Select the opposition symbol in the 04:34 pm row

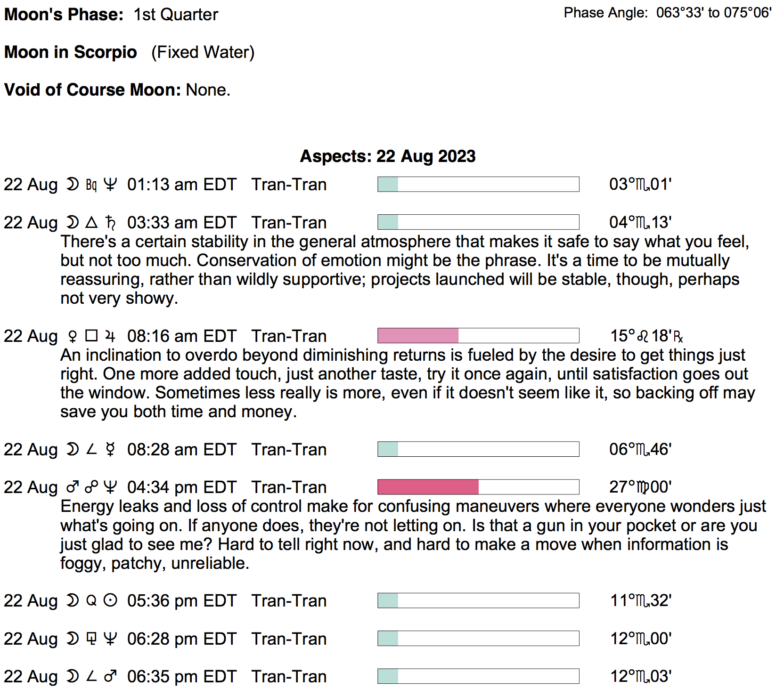[x=91, y=487]
